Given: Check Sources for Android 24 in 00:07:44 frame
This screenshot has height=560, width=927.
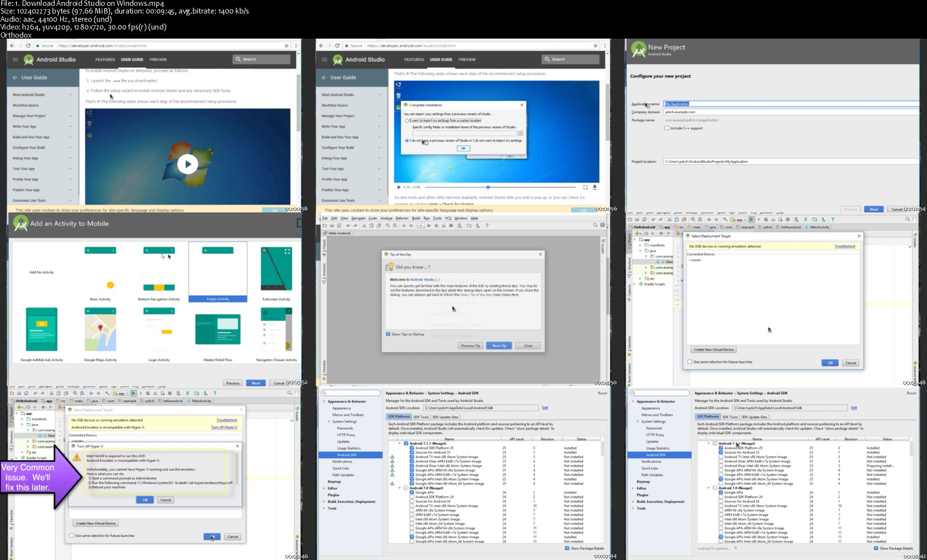Looking at the screenshot, I should pos(412,501).
